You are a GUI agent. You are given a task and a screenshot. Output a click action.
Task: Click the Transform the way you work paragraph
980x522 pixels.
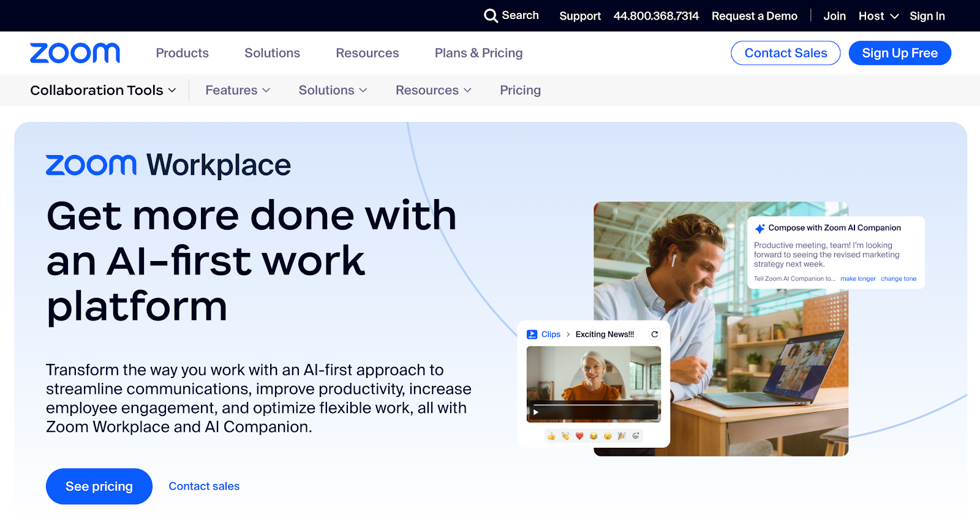[258, 398]
